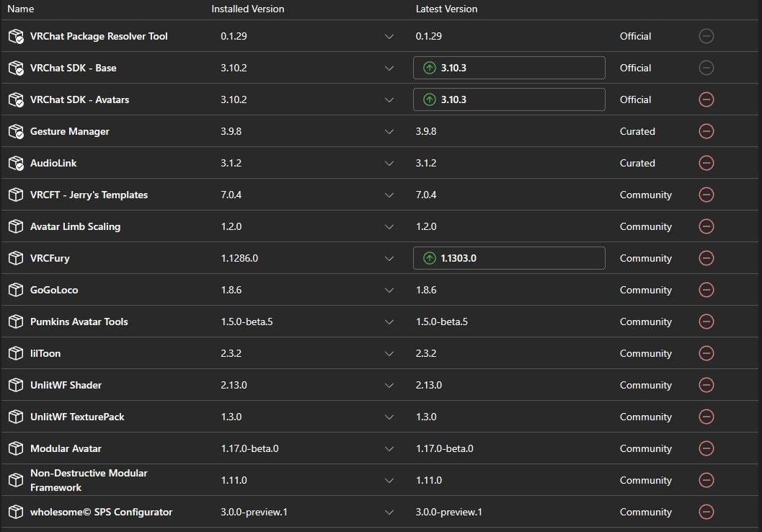
Task: Select latest version 0.1.29 of Resolver Tool
Action: coord(429,36)
